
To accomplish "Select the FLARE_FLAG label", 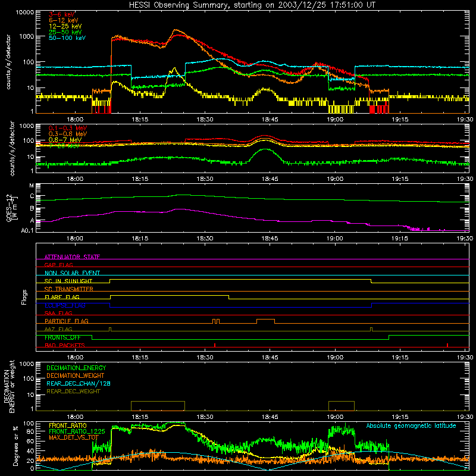I will click(62, 297).
